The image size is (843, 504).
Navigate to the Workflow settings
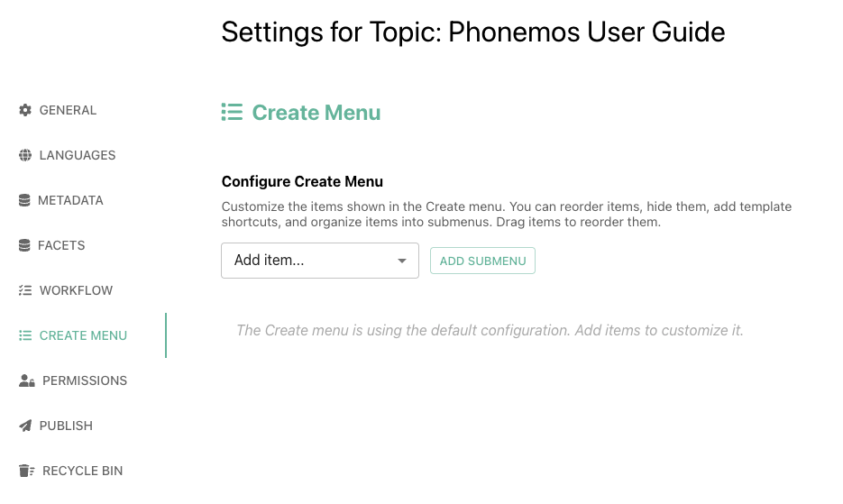[x=76, y=290]
